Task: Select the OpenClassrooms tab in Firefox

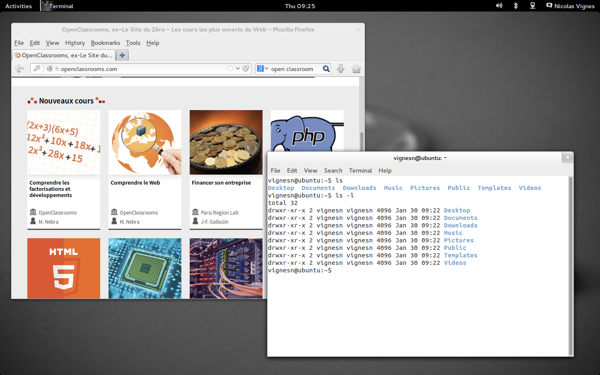Action: click(x=64, y=55)
